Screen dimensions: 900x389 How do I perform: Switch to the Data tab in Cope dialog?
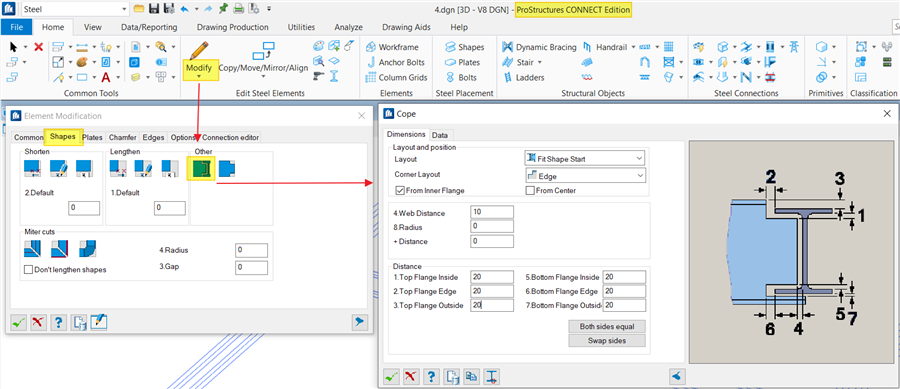point(440,135)
